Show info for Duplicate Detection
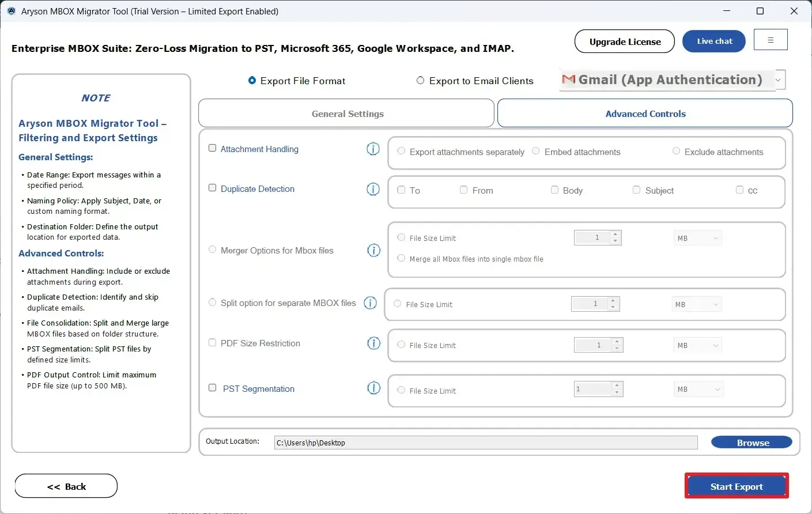Image resolution: width=812 pixels, height=514 pixels. click(373, 189)
